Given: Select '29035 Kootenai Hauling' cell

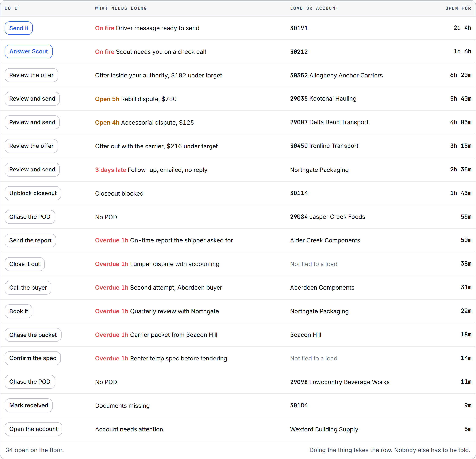Looking at the screenshot, I should [323, 99].
